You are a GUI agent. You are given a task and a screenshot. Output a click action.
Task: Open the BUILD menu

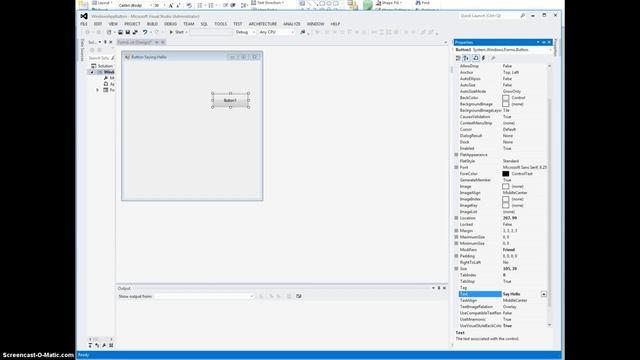pyautogui.click(x=152, y=24)
